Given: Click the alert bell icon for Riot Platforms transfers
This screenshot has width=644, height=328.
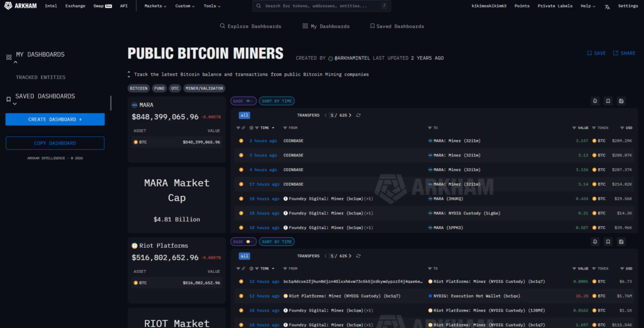Looking at the screenshot, I should 595,242.
